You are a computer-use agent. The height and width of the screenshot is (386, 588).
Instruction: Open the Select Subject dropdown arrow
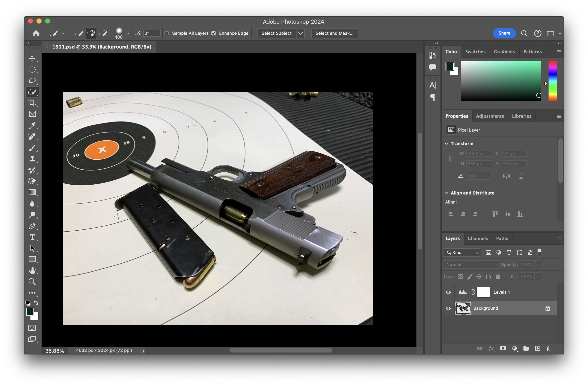pos(300,33)
